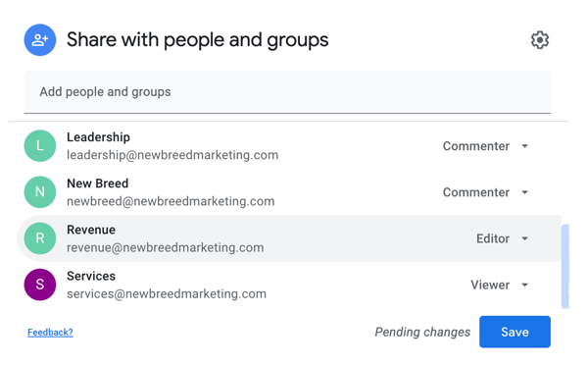Click the Share with people and groups title
Image resolution: width=588 pixels, height=366 pixels.
point(197,40)
